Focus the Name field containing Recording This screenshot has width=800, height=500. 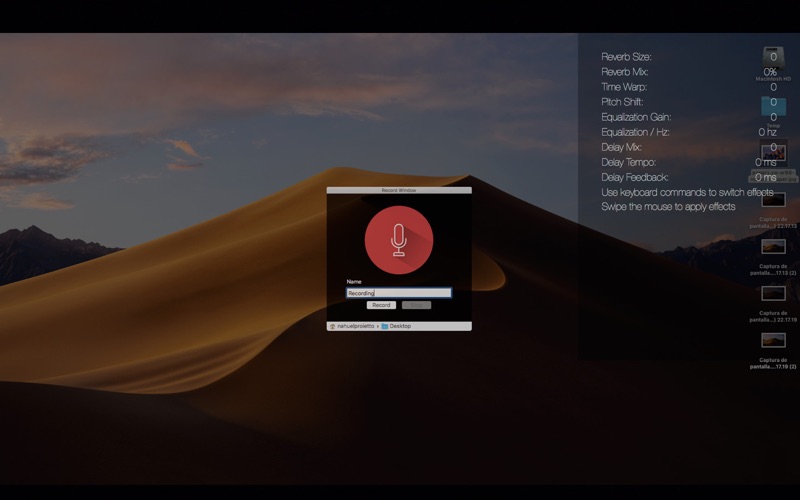point(398,293)
